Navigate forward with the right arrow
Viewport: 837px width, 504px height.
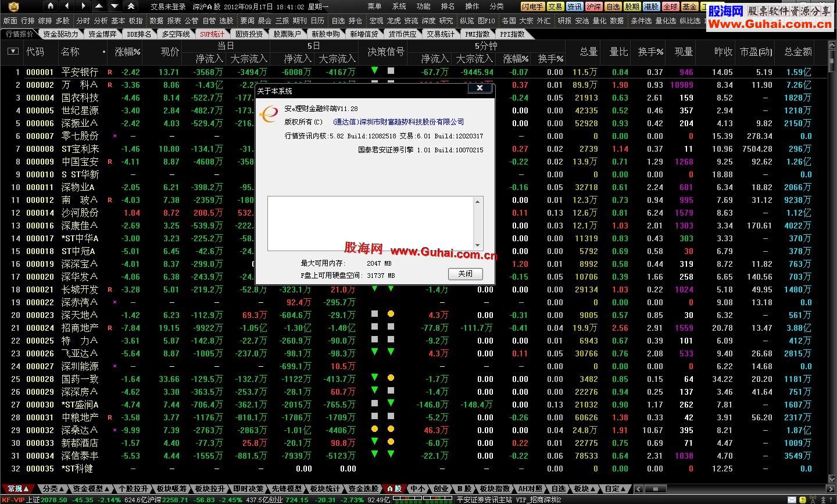[84, 6]
